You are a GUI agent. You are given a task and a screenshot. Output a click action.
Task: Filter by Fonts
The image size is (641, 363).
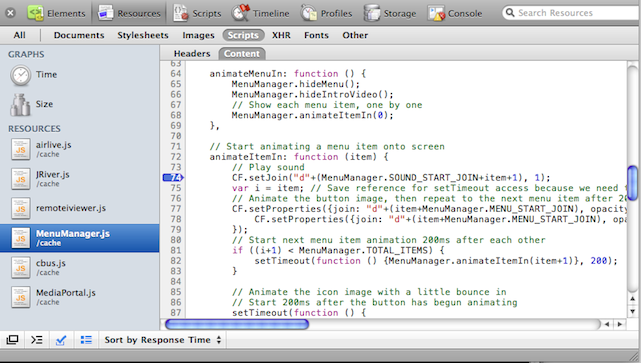(x=316, y=35)
